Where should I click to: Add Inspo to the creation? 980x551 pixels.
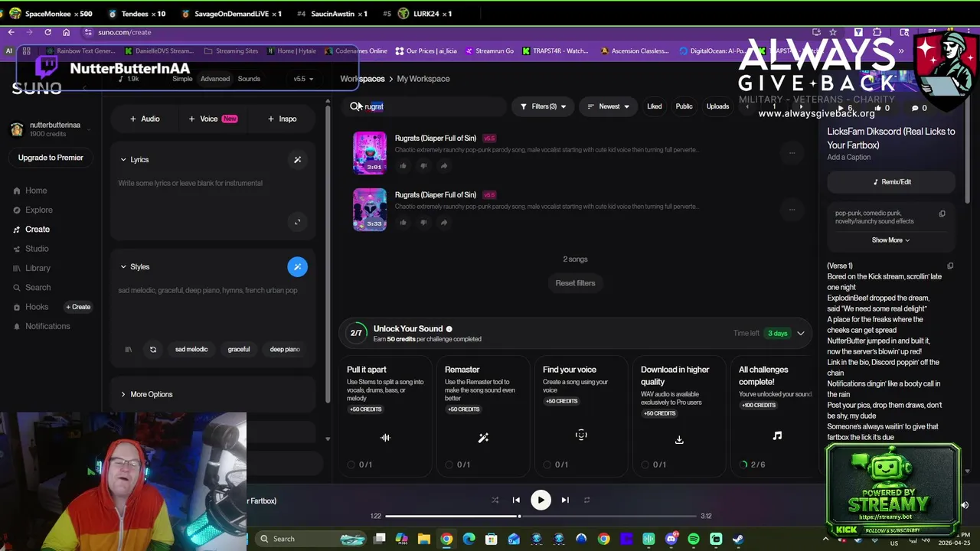click(x=282, y=119)
